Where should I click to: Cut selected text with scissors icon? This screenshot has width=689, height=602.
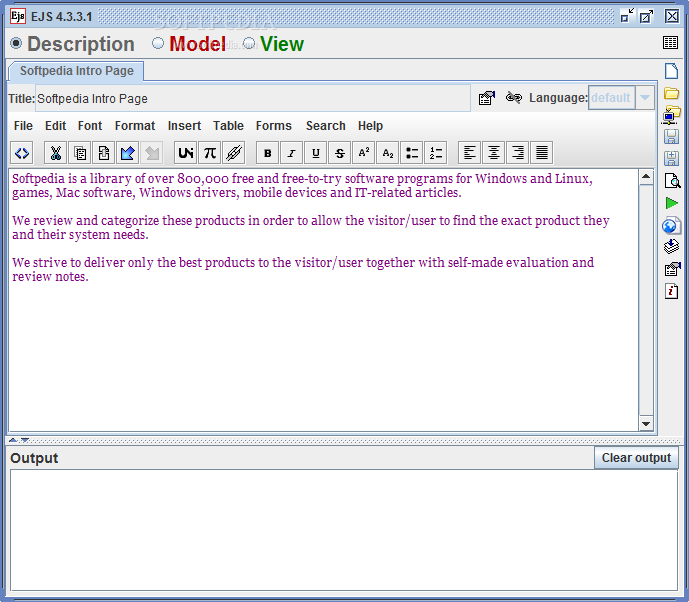[x=55, y=153]
